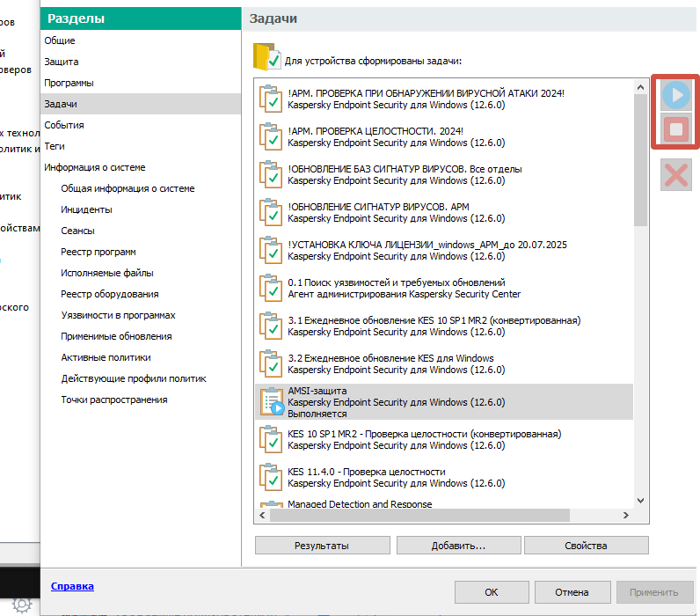Click icon of virus attack check task

pyautogui.click(x=271, y=99)
